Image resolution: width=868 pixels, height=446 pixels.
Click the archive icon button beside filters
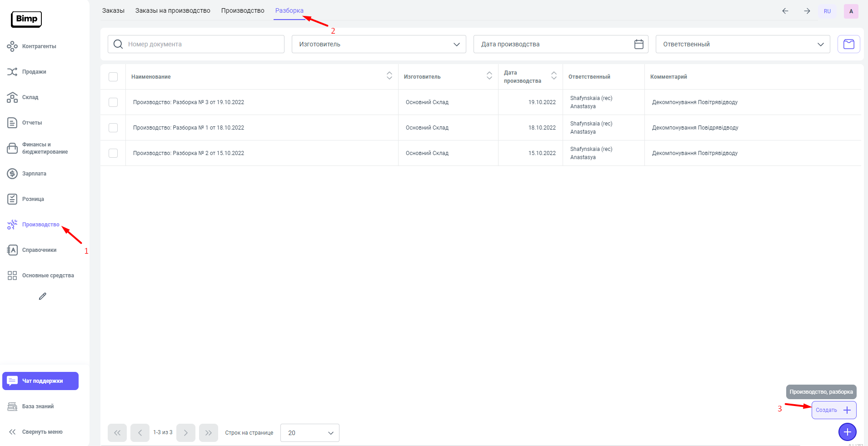(848, 44)
